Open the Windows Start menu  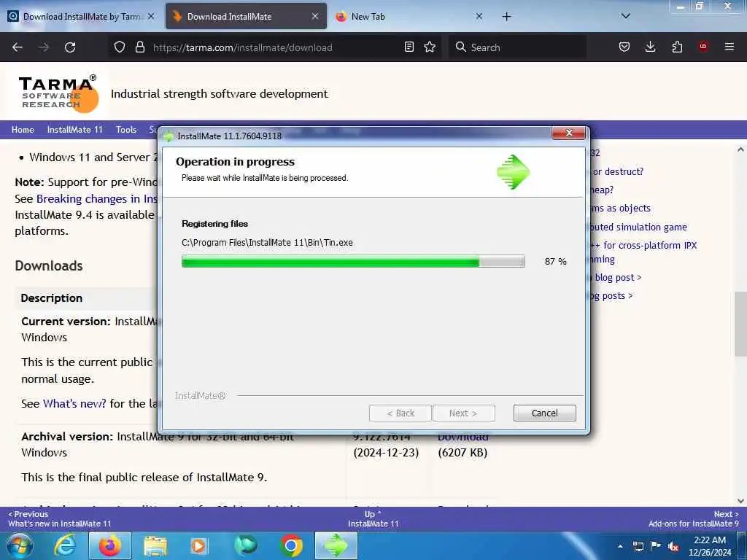point(19,545)
